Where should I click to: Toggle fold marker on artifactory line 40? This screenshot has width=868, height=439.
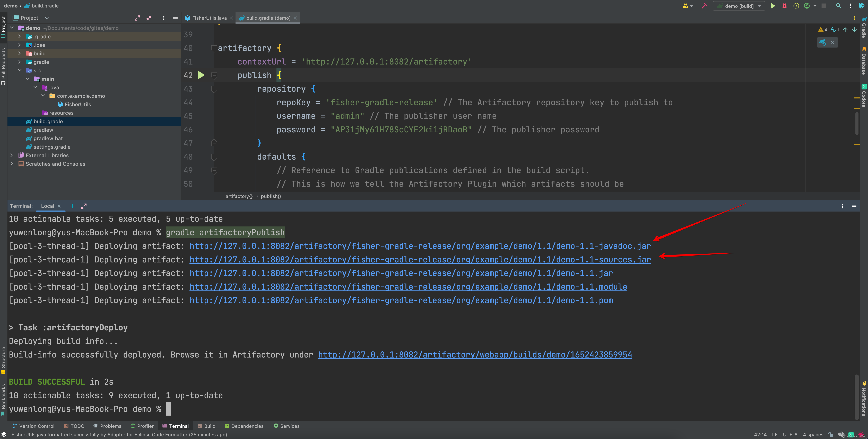[x=214, y=49]
